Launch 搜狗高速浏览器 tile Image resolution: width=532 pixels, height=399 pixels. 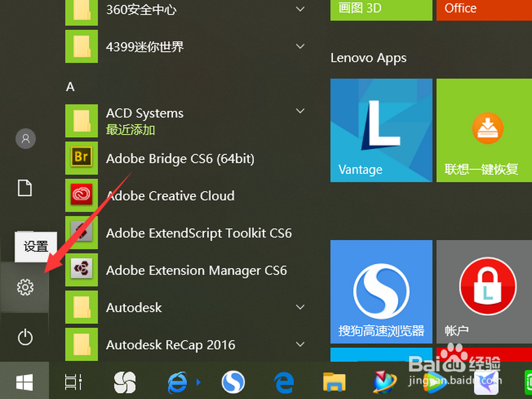pos(381,292)
